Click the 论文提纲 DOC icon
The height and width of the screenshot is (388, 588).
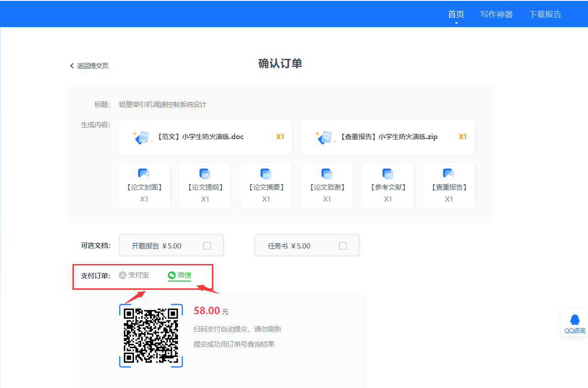pyautogui.click(x=205, y=174)
